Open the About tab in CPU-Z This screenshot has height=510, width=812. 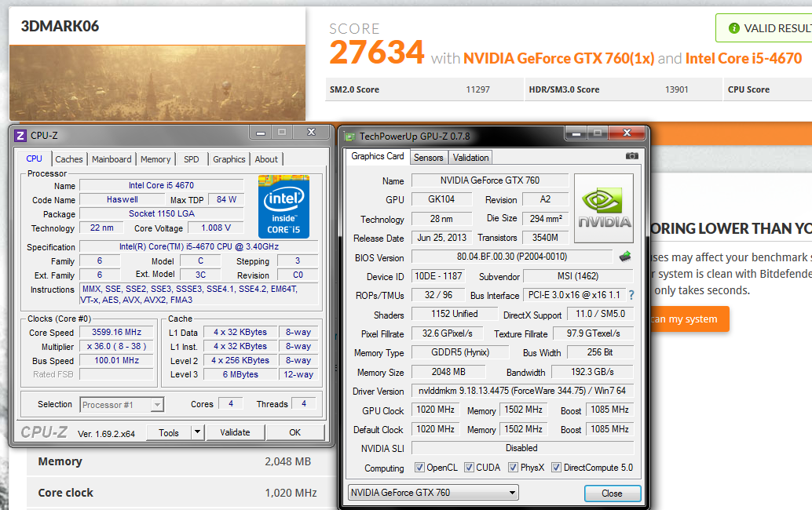(266, 159)
